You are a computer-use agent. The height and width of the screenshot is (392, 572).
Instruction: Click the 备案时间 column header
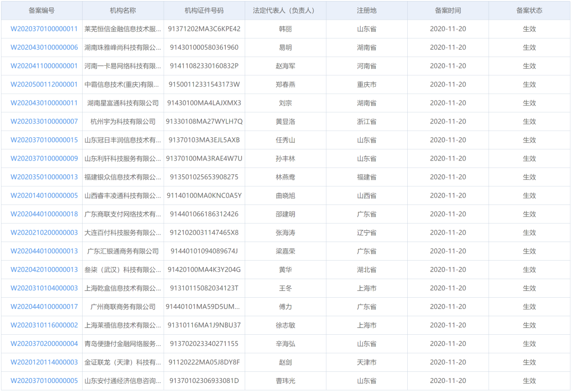448,11
